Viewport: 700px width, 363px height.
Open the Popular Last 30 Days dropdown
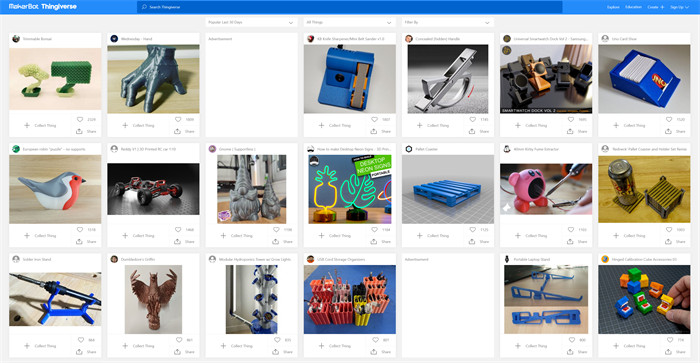click(x=251, y=22)
